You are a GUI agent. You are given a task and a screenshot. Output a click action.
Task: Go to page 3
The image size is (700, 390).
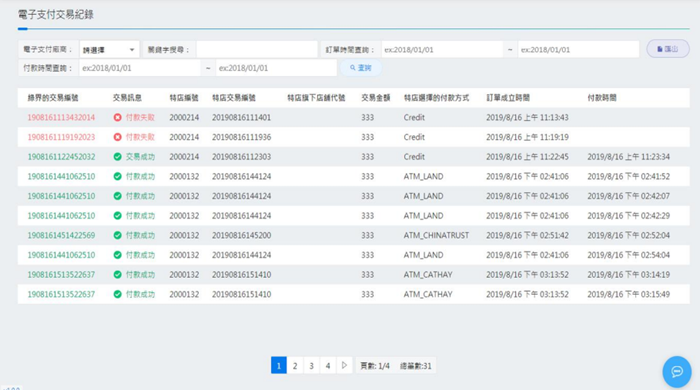311,365
